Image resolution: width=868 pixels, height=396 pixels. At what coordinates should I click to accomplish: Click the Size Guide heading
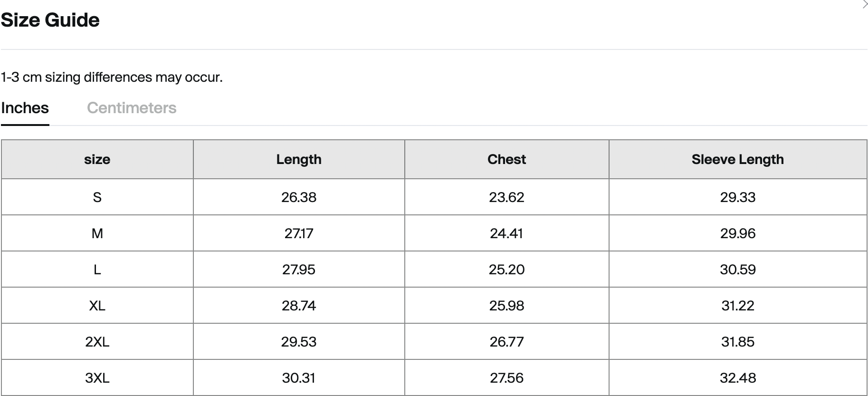(50, 20)
